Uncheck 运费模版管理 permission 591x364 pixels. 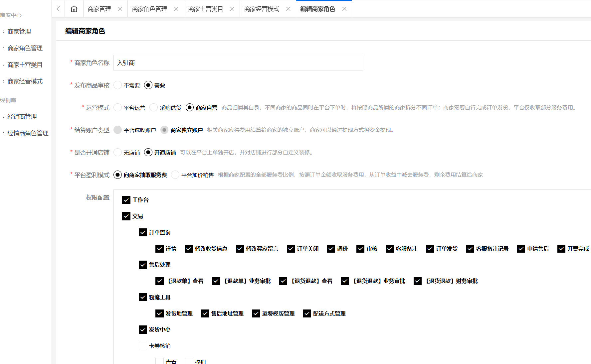(x=256, y=313)
